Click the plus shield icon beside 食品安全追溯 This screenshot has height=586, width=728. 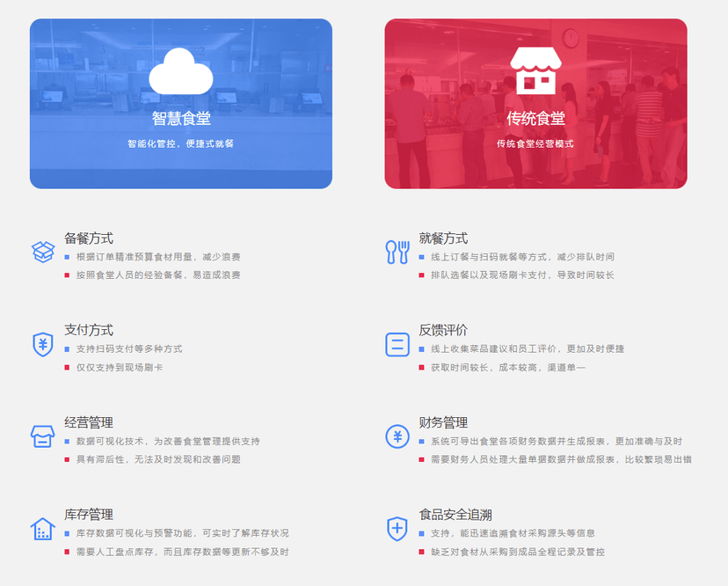pos(397,529)
